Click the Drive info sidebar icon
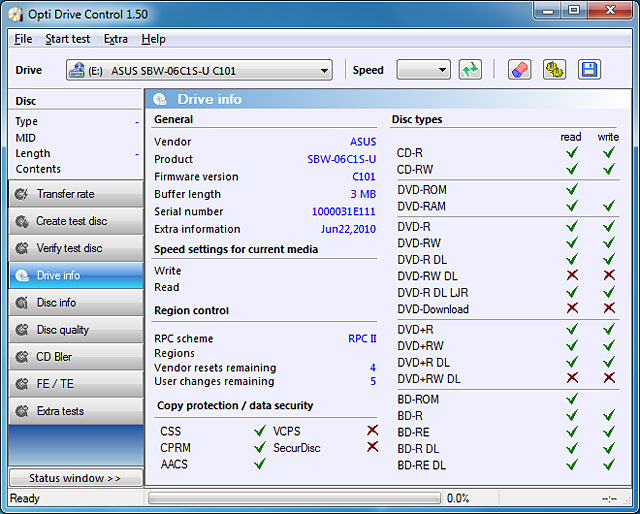This screenshot has height=514, width=640. 22,276
